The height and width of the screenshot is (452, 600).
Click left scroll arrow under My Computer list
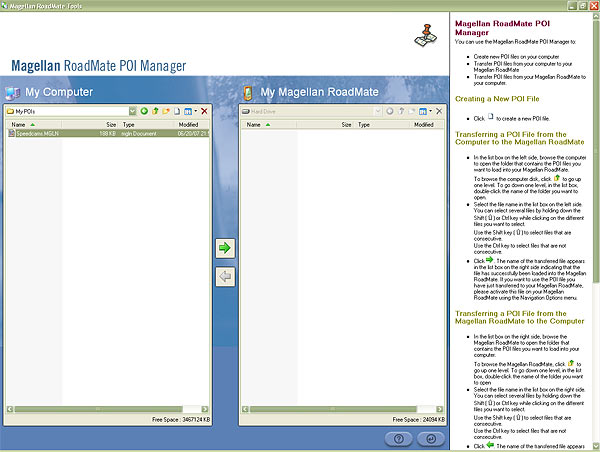pos(10,409)
